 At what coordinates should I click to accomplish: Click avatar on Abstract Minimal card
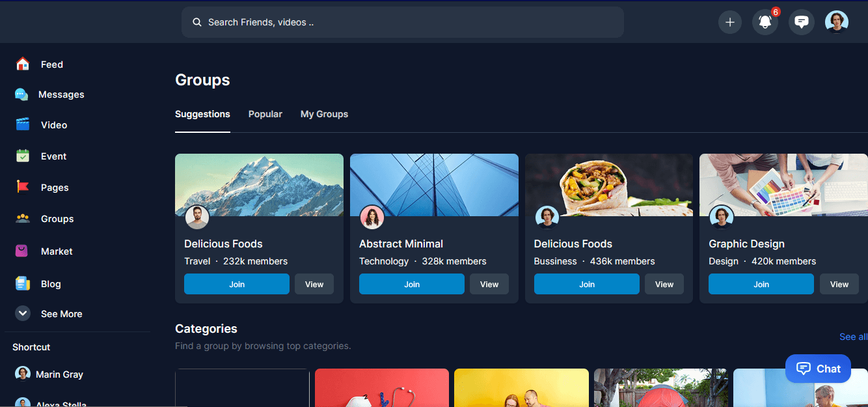pyautogui.click(x=372, y=218)
